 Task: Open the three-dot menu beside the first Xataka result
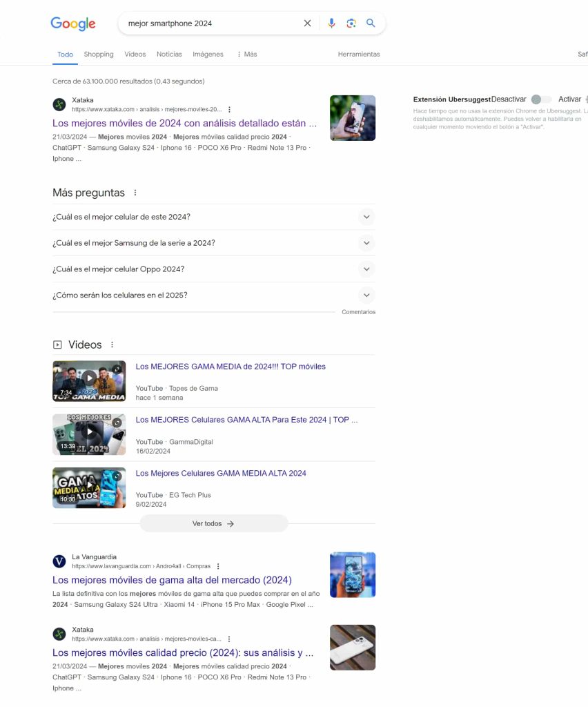tap(229, 110)
